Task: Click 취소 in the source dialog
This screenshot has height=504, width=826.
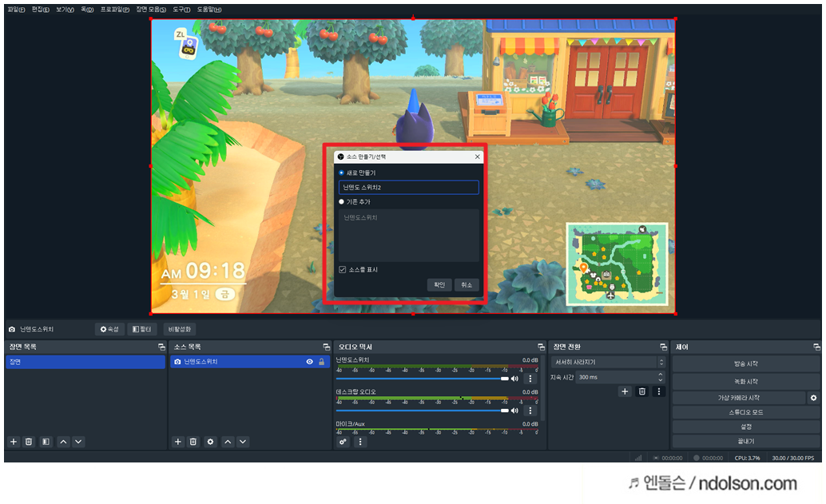Action: coord(467,285)
